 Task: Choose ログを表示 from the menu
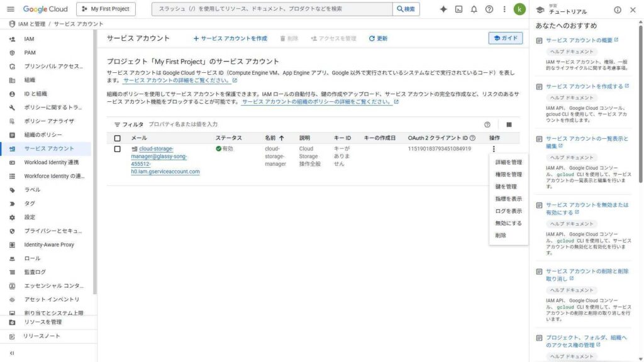pyautogui.click(x=508, y=211)
